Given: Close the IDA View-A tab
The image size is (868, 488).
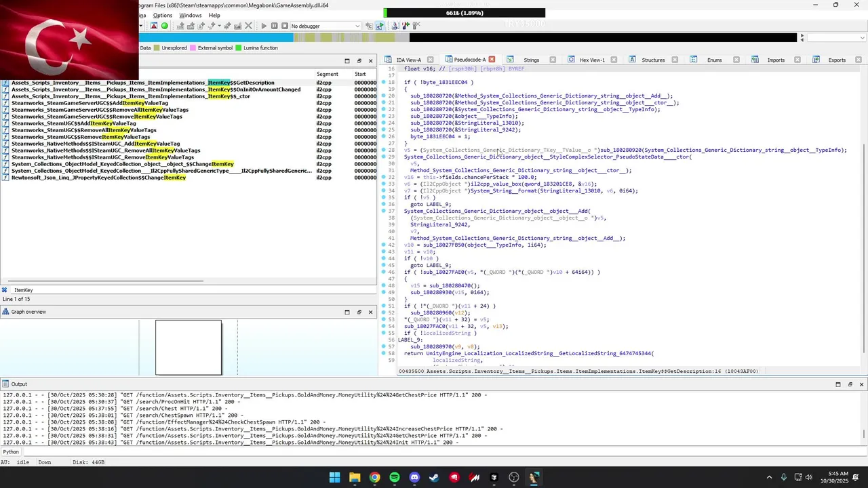Looking at the screenshot, I should click(431, 60).
